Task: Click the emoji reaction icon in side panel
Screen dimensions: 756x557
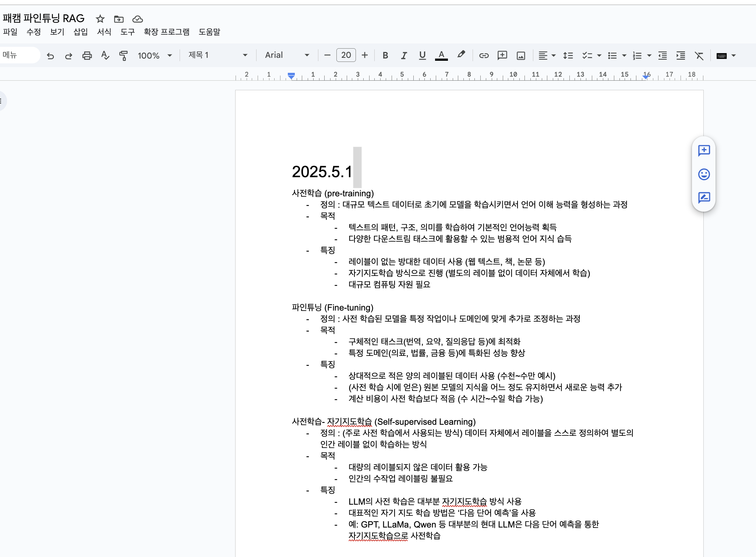Action: 704,174
